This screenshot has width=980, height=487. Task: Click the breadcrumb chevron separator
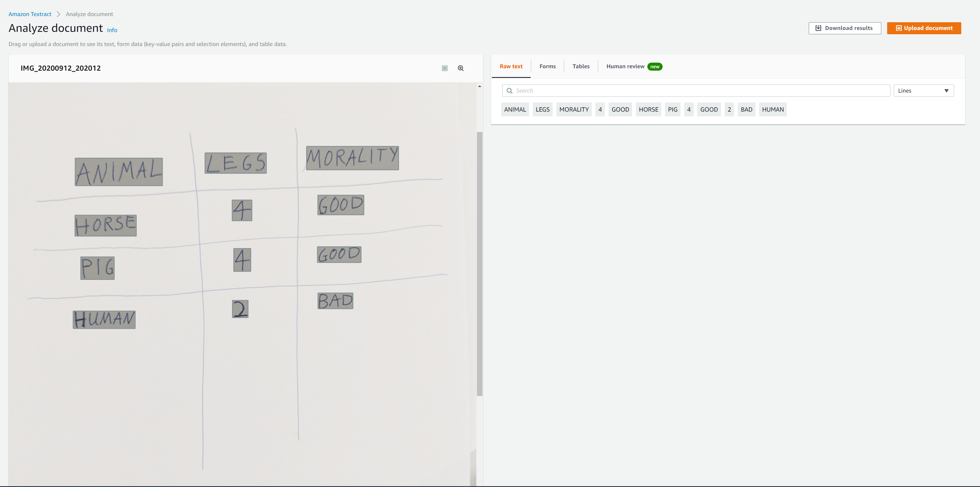point(58,14)
